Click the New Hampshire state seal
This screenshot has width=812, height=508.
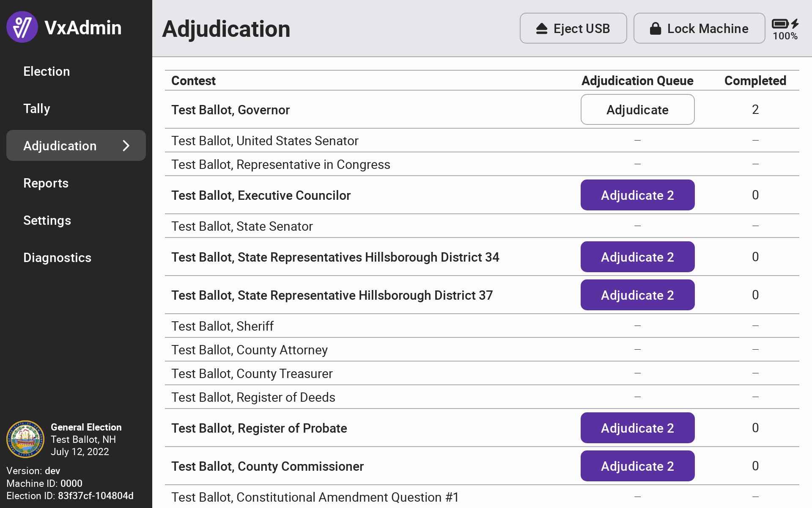click(x=25, y=439)
